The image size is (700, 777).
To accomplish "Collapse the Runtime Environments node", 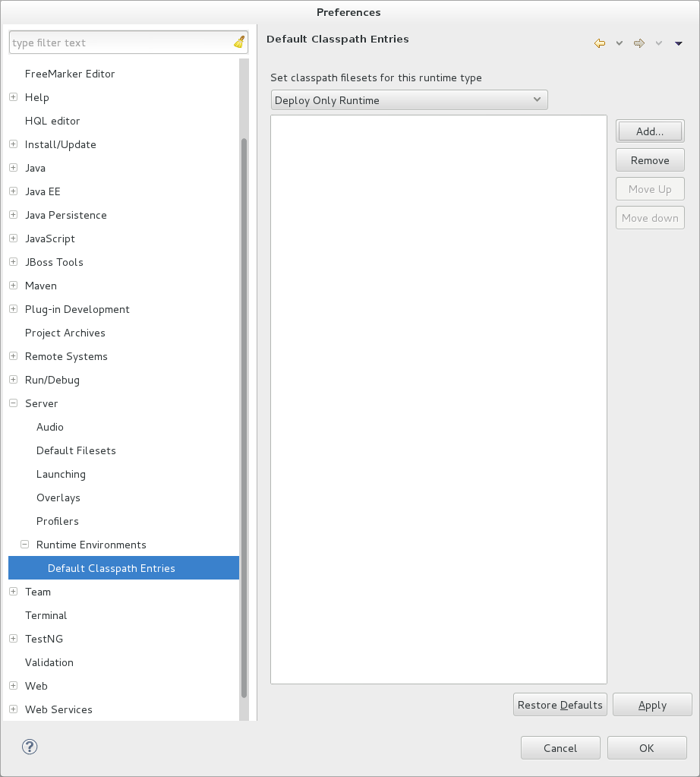I will [x=24, y=544].
